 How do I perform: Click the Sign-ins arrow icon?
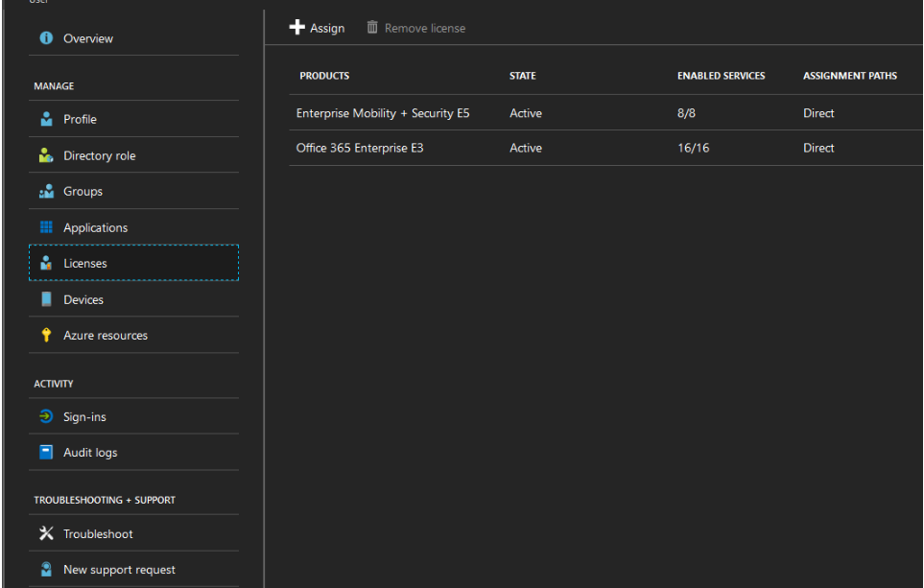click(46, 416)
